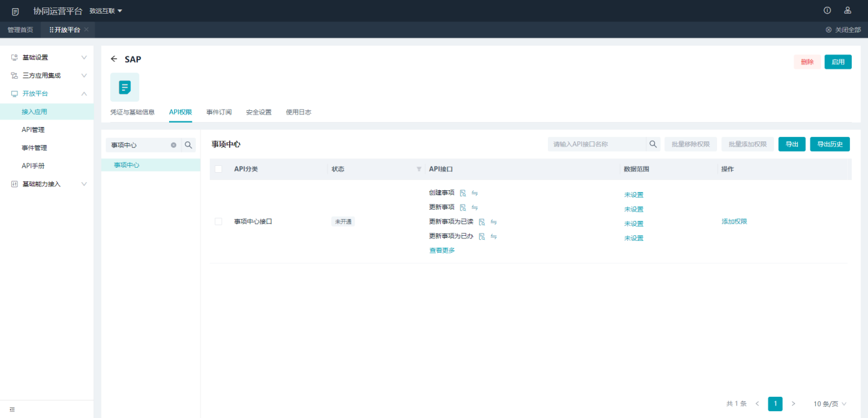Click the 启用 button
Screen dimensions: 868x418
coord(838,62)
